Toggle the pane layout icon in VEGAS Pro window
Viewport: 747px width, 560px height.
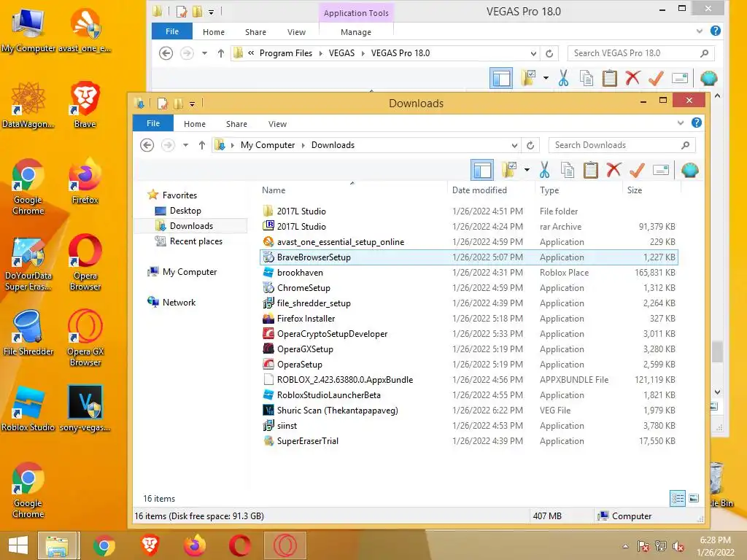pos(501,78)
